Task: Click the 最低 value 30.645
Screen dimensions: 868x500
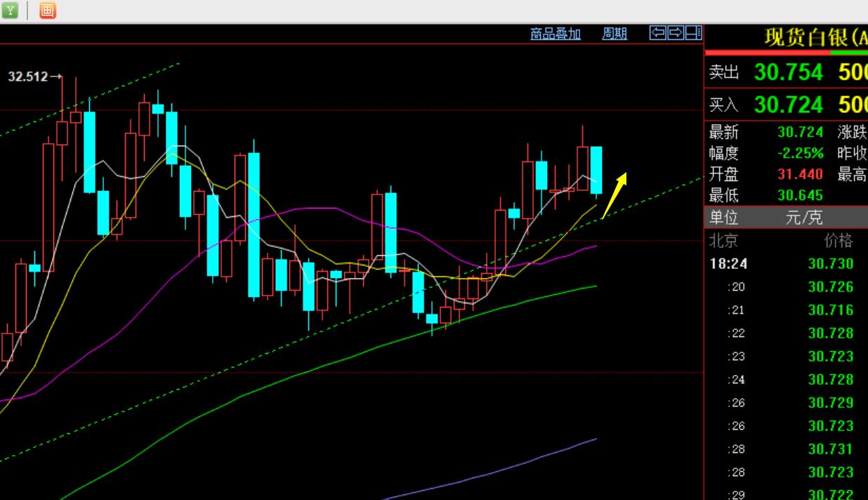Action: coord(800,195)
